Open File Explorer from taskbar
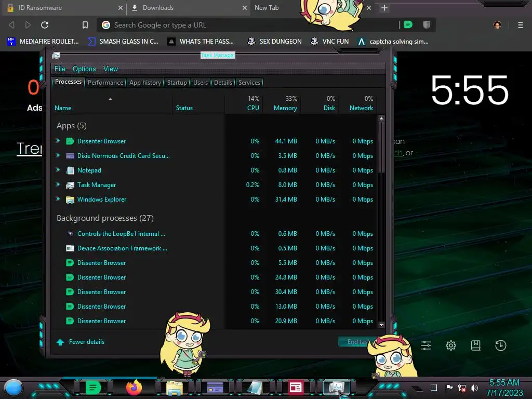The height and width of the screenshot is (399, 532). [x=175, y=388]
